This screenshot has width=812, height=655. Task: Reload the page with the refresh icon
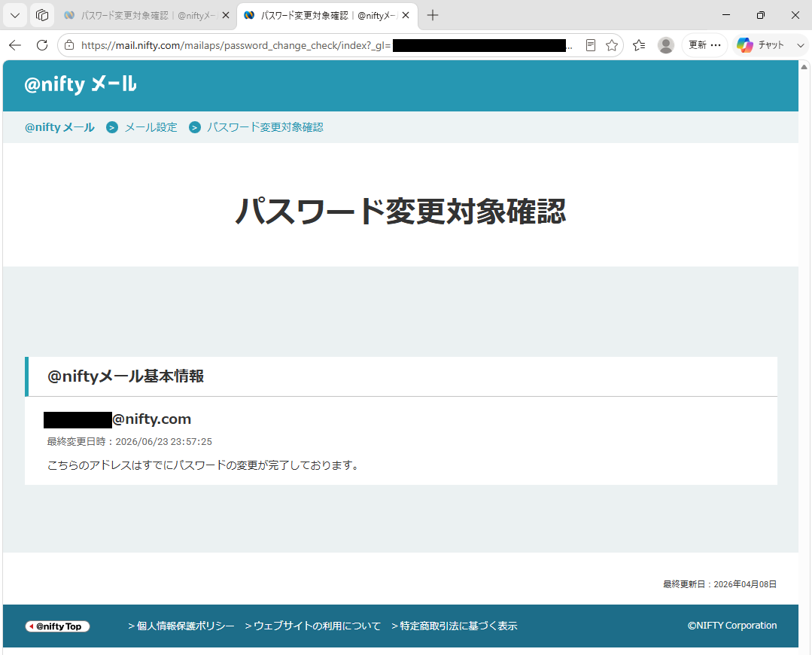coord(42,45)
